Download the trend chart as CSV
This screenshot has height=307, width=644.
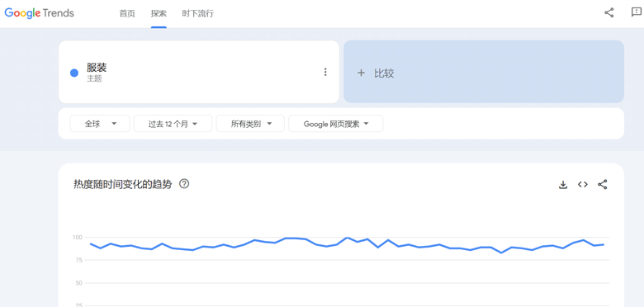(x=563, y=185)
